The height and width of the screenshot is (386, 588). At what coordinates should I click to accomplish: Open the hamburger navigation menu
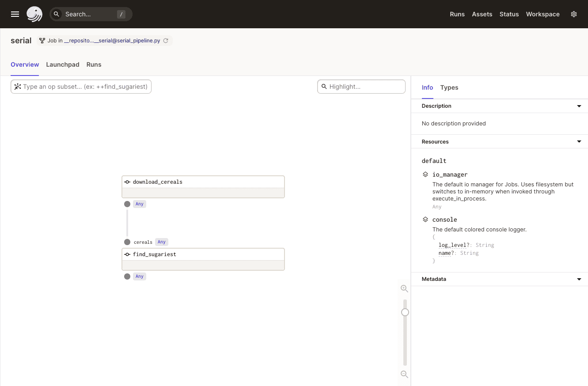click(15, 14)
